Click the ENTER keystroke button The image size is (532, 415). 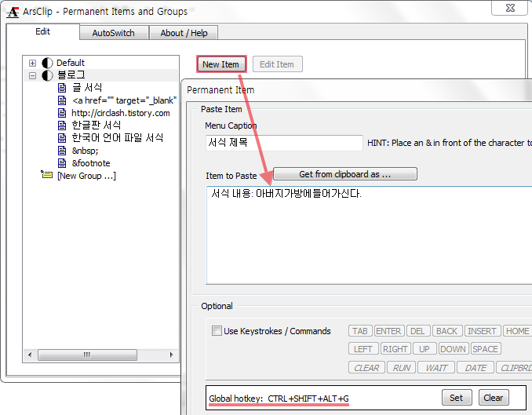(x=389, y=331)
